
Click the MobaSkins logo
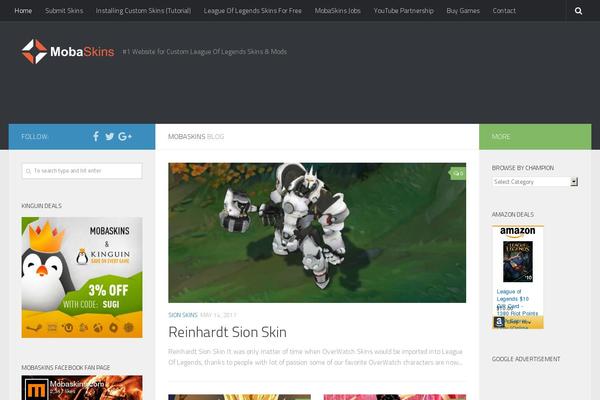[x=68, y=51]
